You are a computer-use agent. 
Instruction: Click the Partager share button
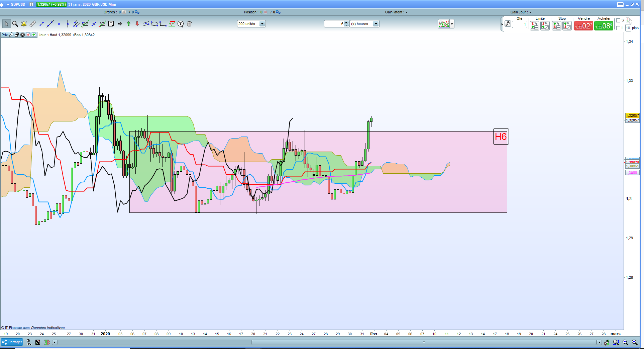pos(12,342)
